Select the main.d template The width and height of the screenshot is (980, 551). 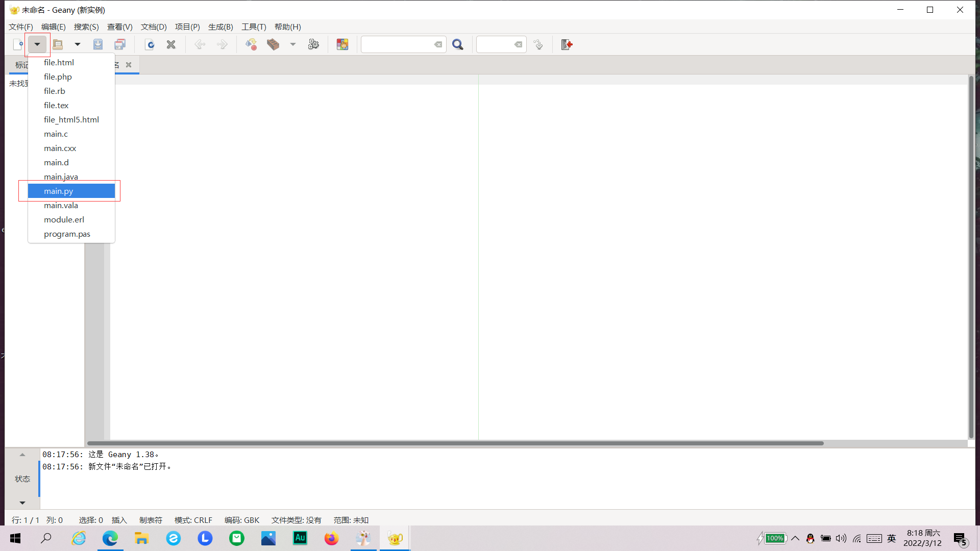click(71, 162)
